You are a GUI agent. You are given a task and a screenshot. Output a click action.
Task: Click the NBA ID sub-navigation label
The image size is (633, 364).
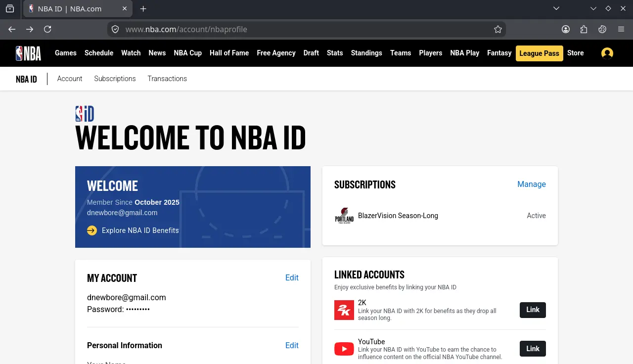click(26, 79)
